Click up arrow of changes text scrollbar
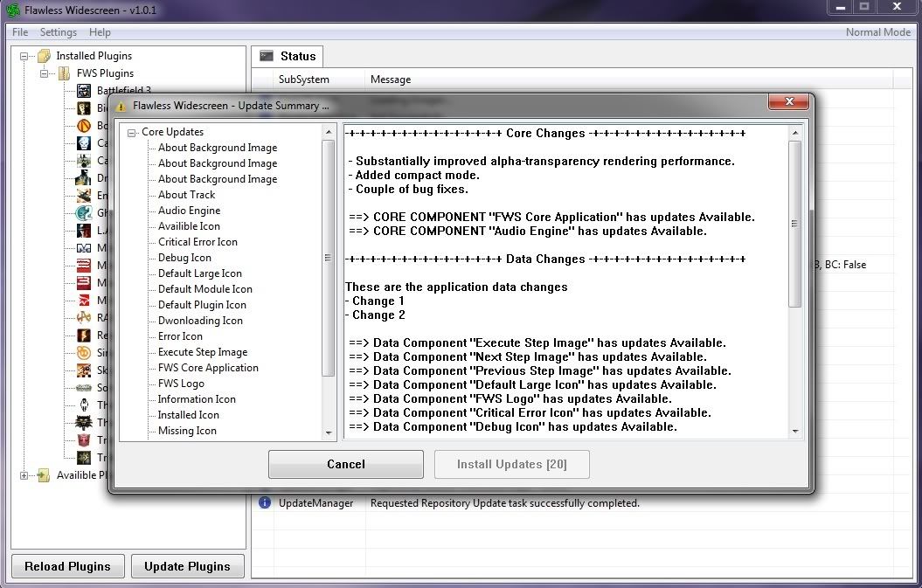The image size is (922, 588). tap(795, 133)
